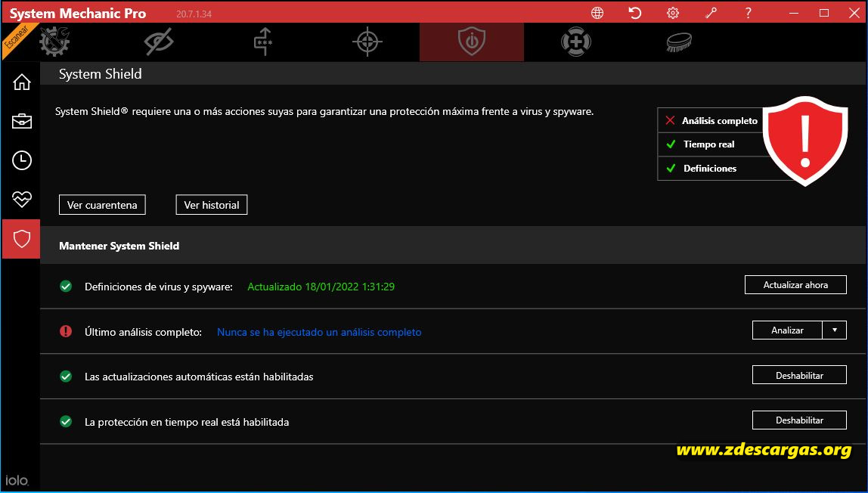
Task: Start scan with Analizar button
Action: coord(787,330)
